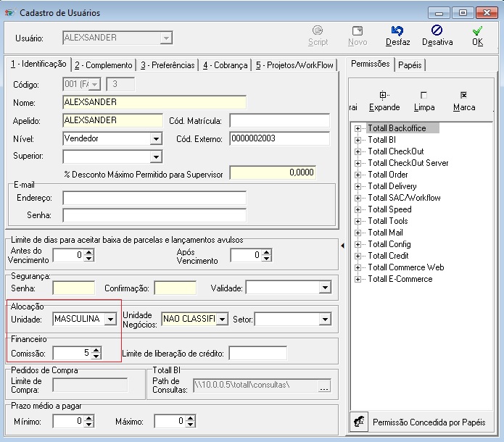Image resolution: width=504 pixels, height=442 pixels.
Task: Expand the Totall BI tree node
Action: pyautogui.click(x=358, y=140)
